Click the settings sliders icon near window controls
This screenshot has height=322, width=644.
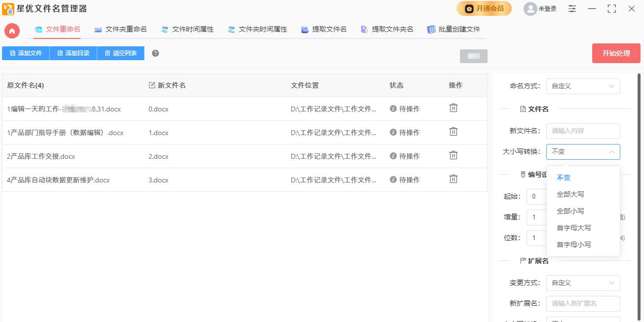click(571, 8)
